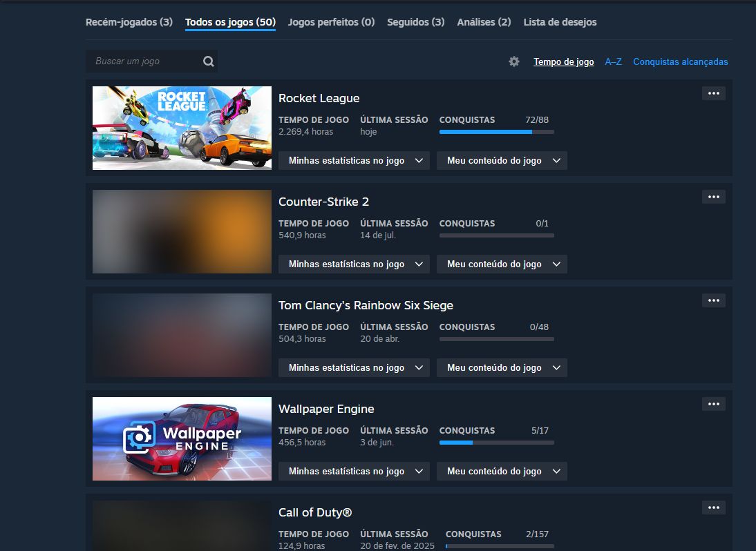Open the blurred Rainbow Six Siege thumbnail
Viewport: 756px width, 551px height.
pos(182,335)
